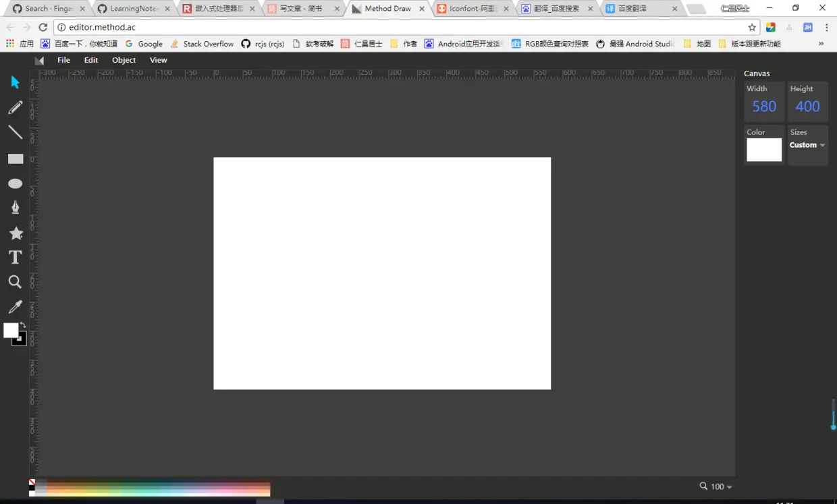Click the white drawing canvas
This screenshot has width=837, height=504.
pos(382,273)
